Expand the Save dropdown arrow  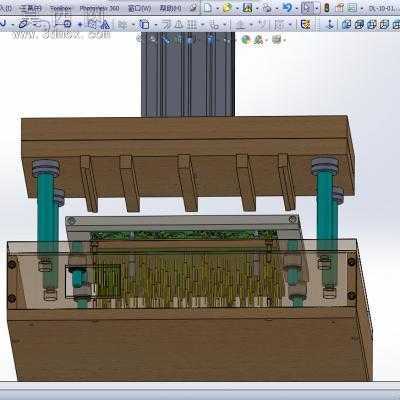[x=257, y=8]
